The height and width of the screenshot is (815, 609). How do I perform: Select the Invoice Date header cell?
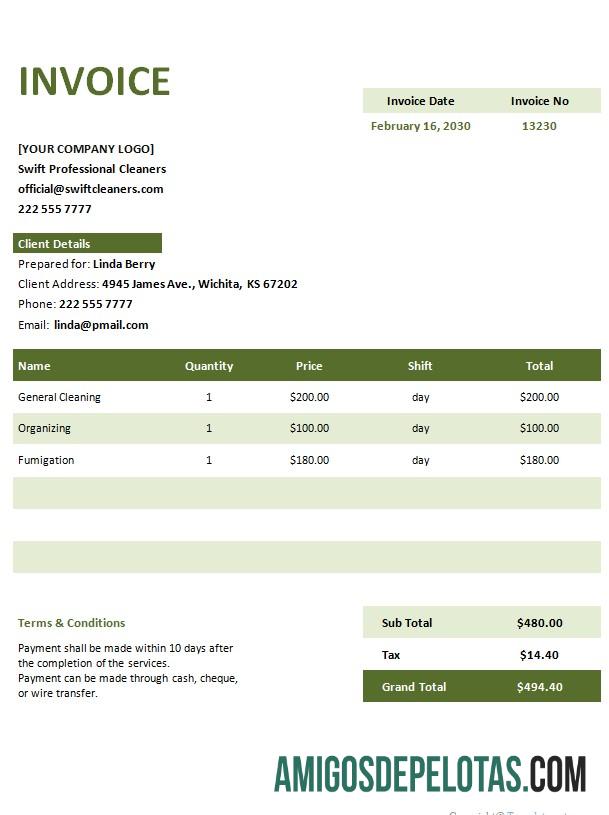pyautogui.click(x=420, y=101)
